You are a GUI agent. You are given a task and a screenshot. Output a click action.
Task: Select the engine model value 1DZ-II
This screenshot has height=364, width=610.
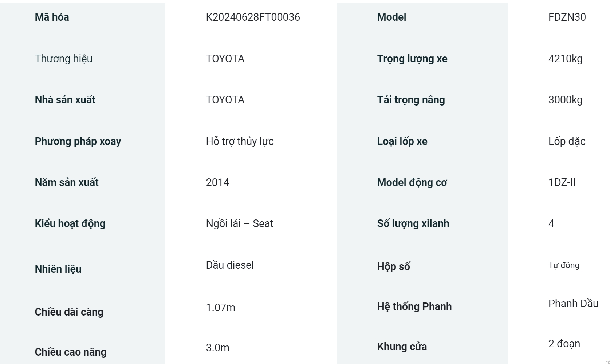click(x=562, y=182)
